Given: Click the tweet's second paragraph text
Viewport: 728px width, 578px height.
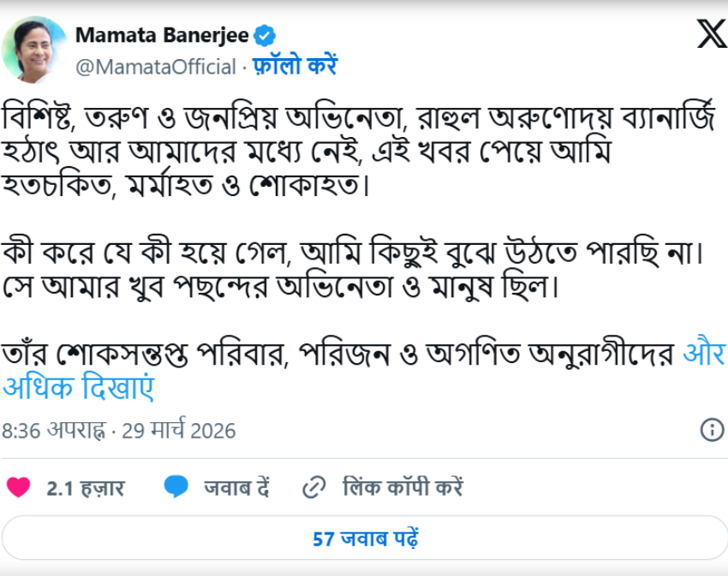Looking at the screenshot, I should 343,269.
